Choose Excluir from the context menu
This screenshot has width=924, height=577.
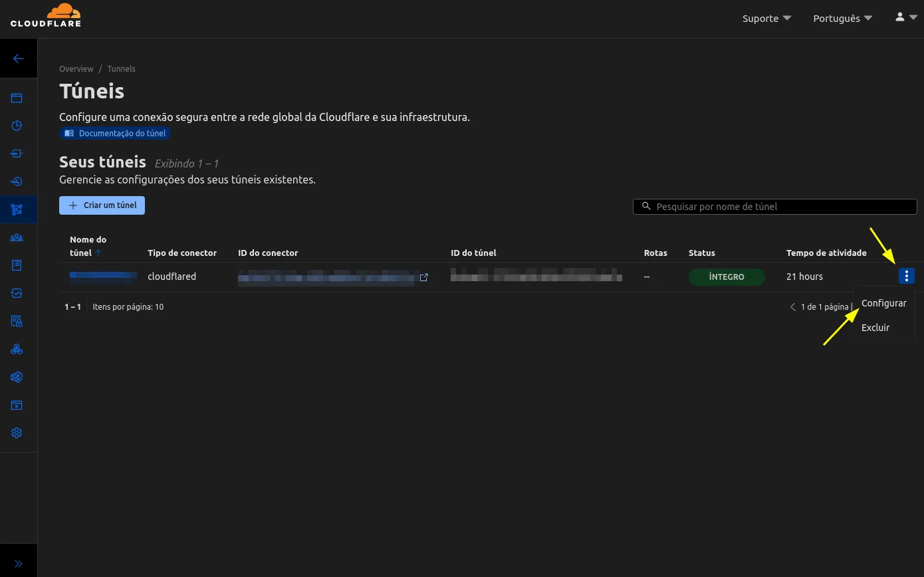pyautogui.click(x=875, y=328)
